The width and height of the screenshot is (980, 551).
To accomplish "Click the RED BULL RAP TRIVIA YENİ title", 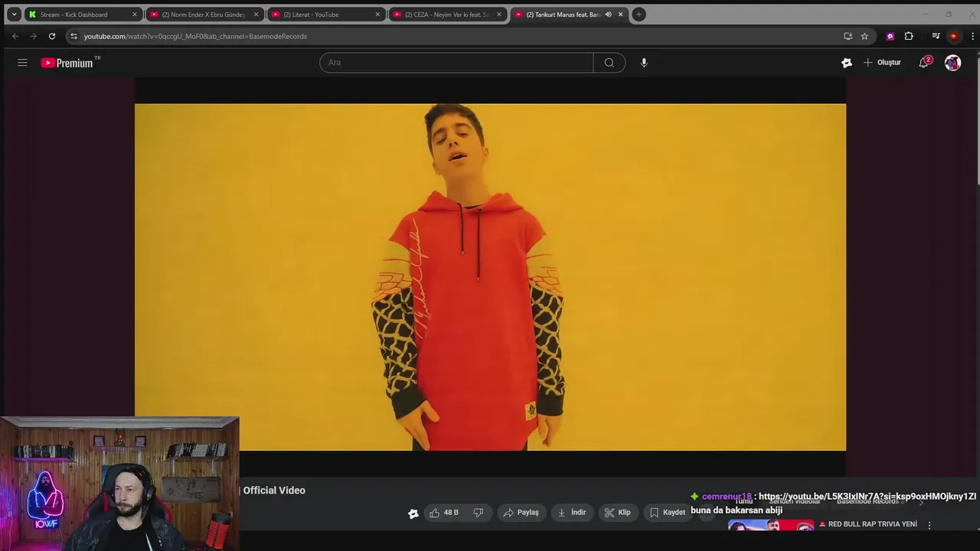I will pos(873,524).
